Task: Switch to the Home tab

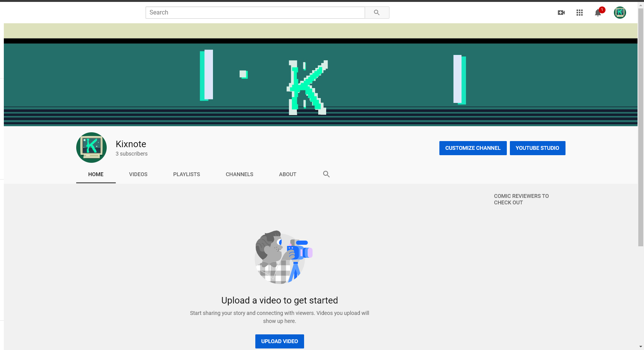Action: click(96, 174)
